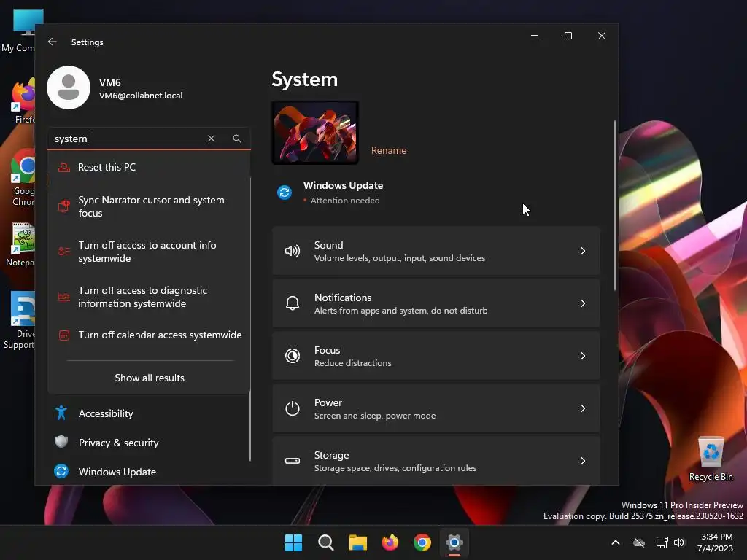Screen dimensions: 747x560
Task: Click the System page vertical scrollbar
Action: tap(614, 206)
